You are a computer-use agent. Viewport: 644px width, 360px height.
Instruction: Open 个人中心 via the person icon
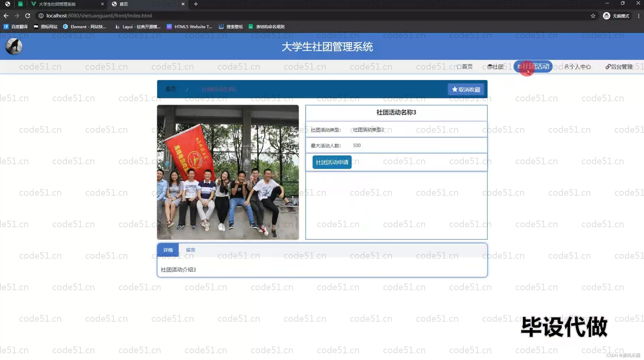tap(566, 66)
